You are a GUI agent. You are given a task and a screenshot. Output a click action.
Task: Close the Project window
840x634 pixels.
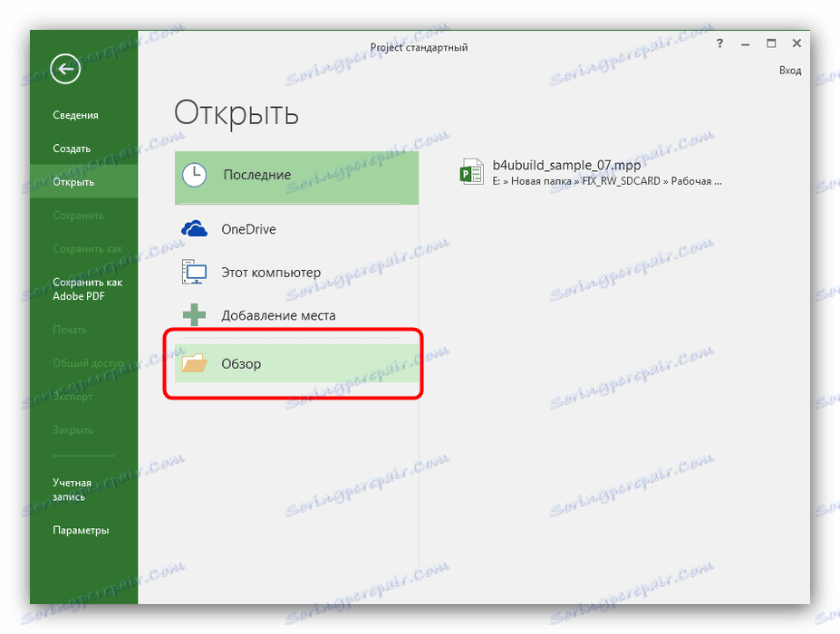pos(797,43)
